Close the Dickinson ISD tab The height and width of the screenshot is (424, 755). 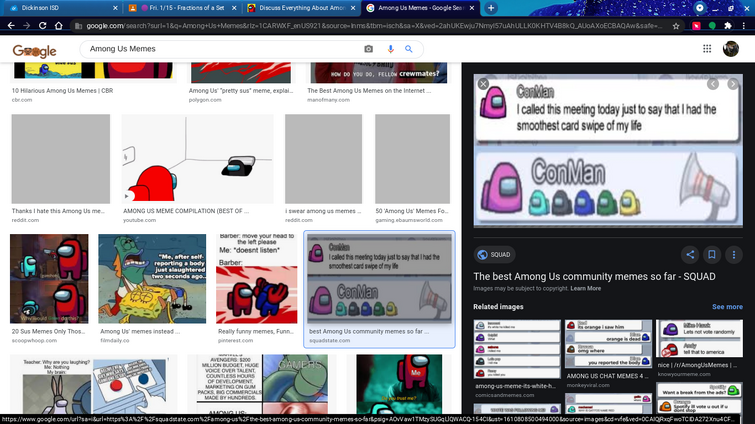115,8
